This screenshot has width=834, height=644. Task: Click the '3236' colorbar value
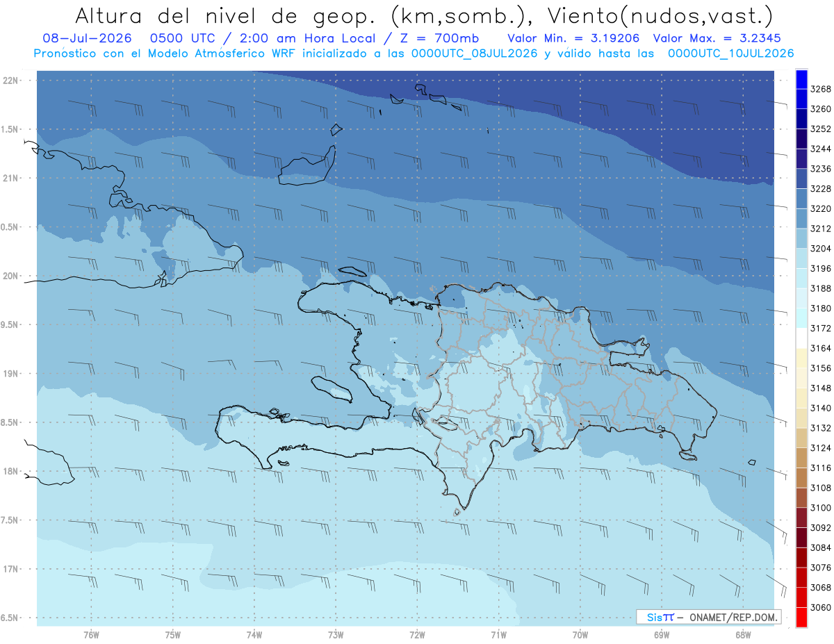pyautogui.click(x=821, y=169)
